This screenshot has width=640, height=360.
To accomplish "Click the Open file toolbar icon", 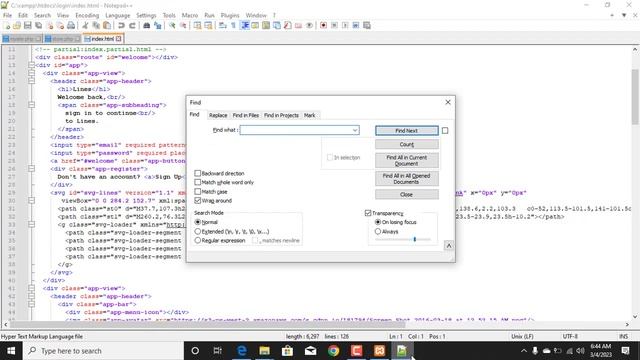I will (x=17, y=25).
